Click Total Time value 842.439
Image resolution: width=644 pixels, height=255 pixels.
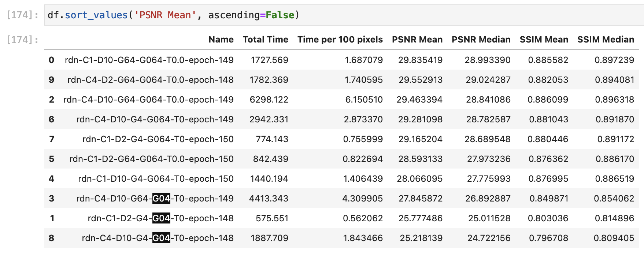click(271, 159)
